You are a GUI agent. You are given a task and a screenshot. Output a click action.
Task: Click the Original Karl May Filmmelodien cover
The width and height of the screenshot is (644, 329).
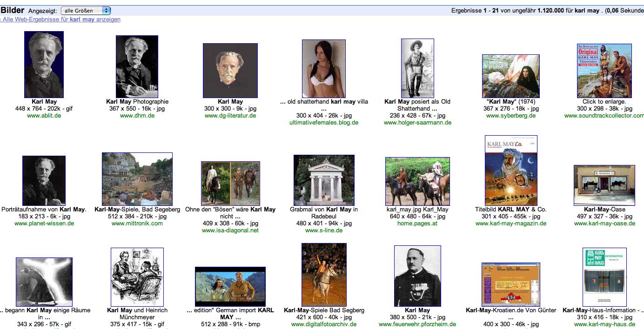(x=604, y=71)
